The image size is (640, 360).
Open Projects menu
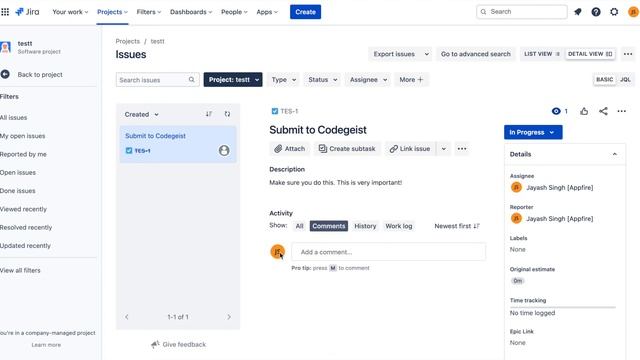[112, 12]
